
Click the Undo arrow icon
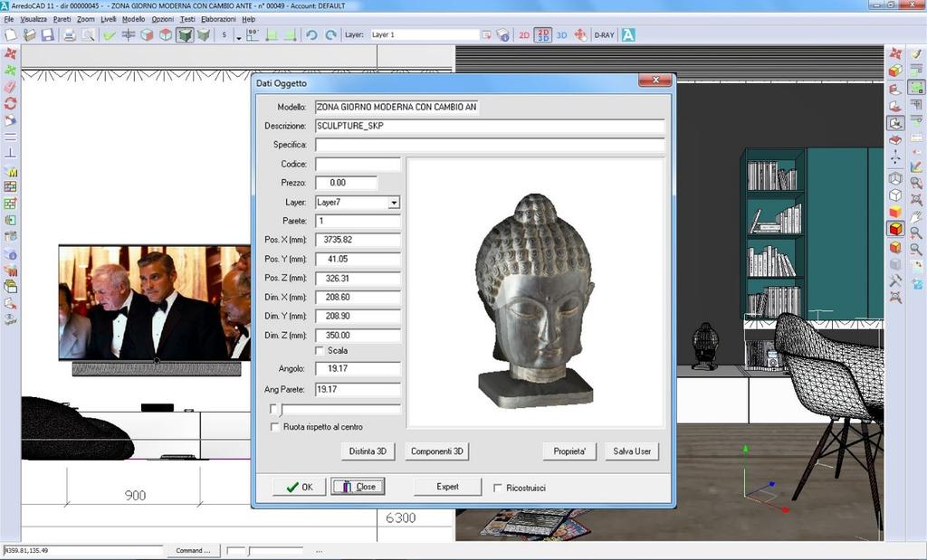(311, 35)
